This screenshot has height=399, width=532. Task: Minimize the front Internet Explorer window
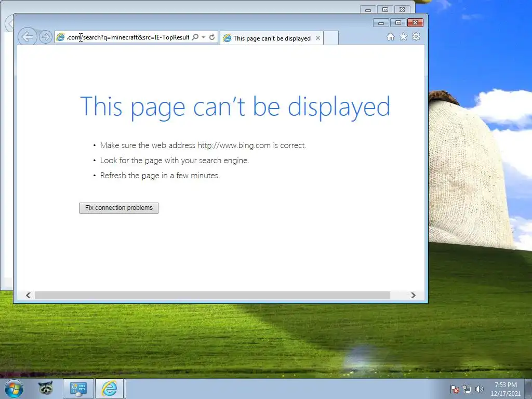pos(381,23)
